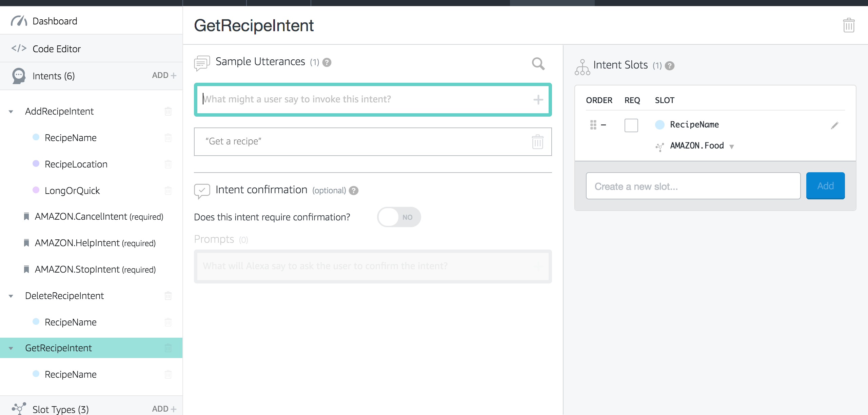Viewport: 868px width, 415px height.
Task: Click the Dashboard speedometer icon
Action: tap(19, 20)
